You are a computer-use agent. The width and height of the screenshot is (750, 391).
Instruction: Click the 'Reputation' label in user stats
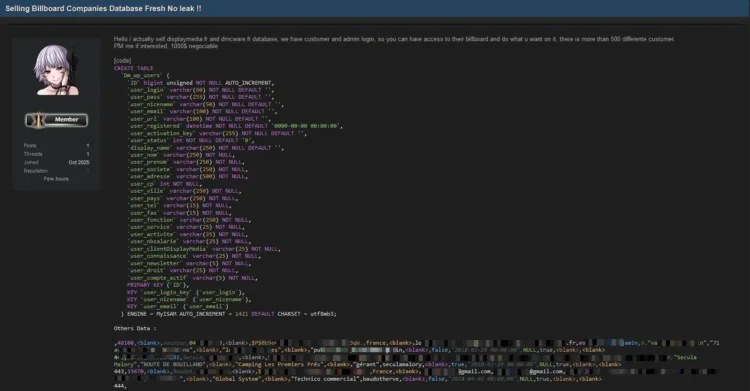pos(36,171)
